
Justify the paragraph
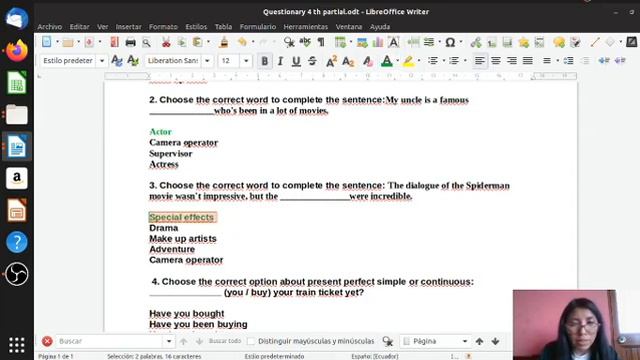pyautogui.click(x=527, y=61)
